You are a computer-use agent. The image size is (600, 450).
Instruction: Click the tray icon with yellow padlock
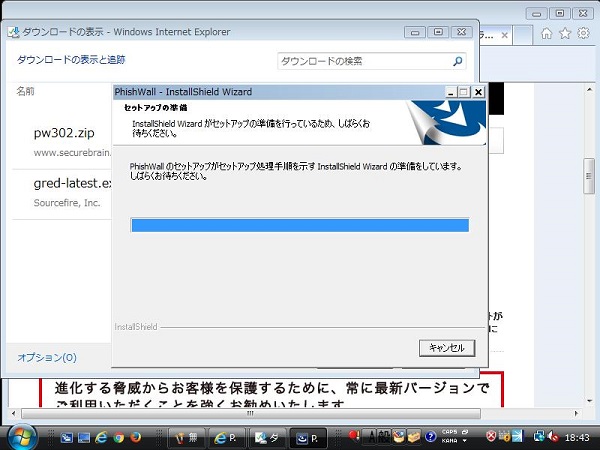click(505, 437)
